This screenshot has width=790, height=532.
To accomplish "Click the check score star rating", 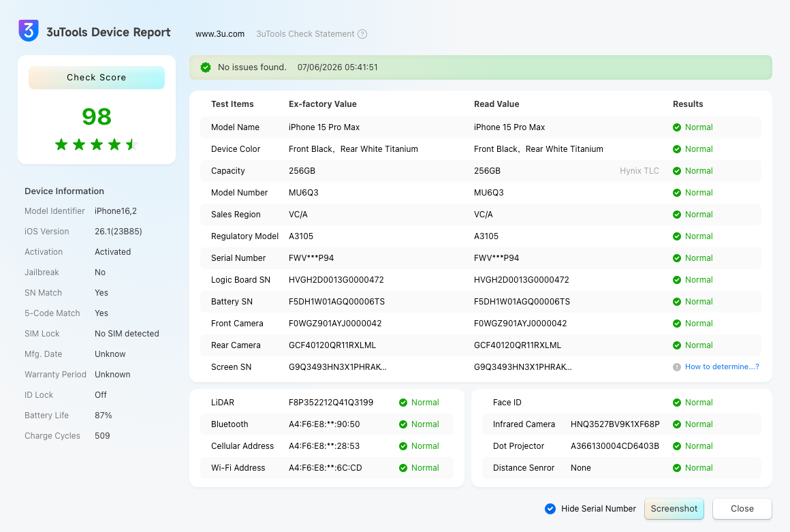I will click(96, 145).
